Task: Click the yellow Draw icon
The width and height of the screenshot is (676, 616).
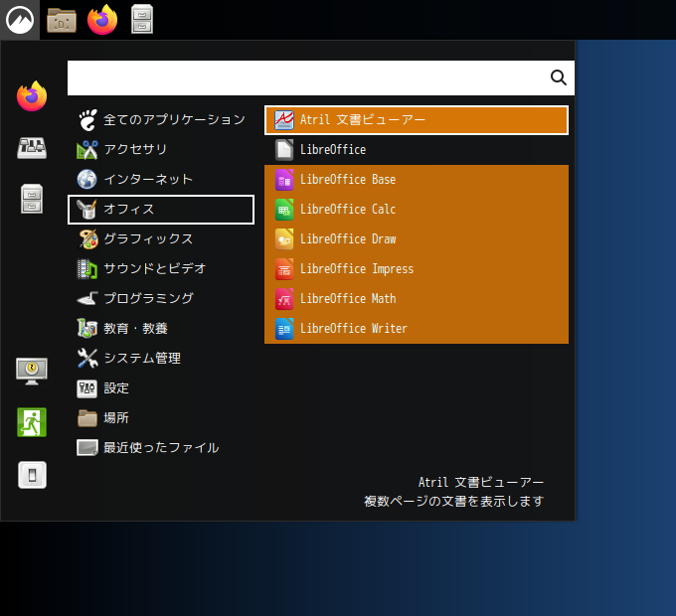Action: 284,239
